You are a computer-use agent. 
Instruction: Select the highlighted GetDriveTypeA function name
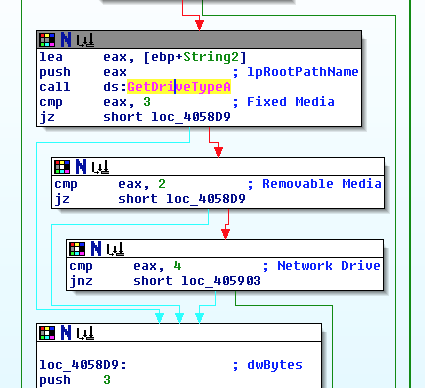[x=179, y=87]
